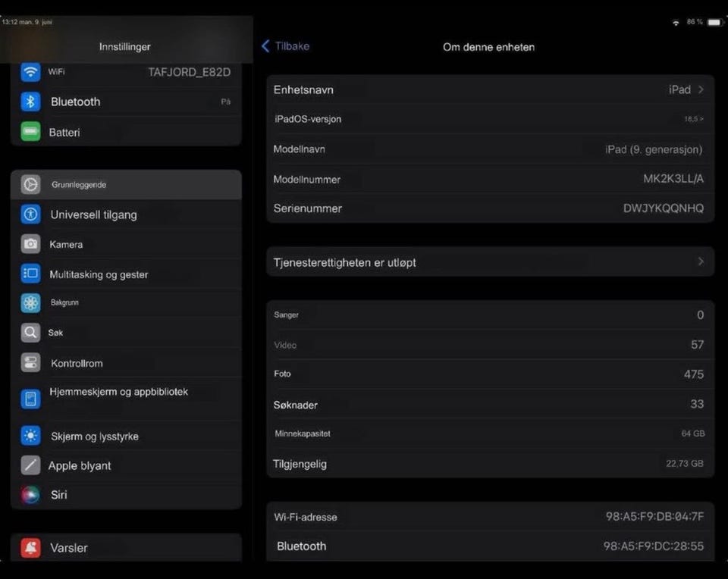Image resolution: width=728 pixels, height=579 pixels.
Task: Tap the red Varsler bell icon
Action: coord(30,548)
